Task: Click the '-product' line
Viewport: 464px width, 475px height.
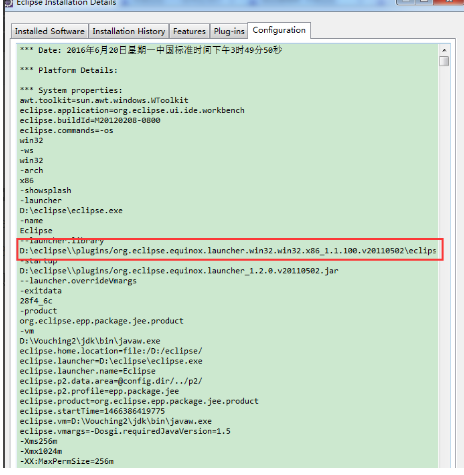Action: pos(38,311)
